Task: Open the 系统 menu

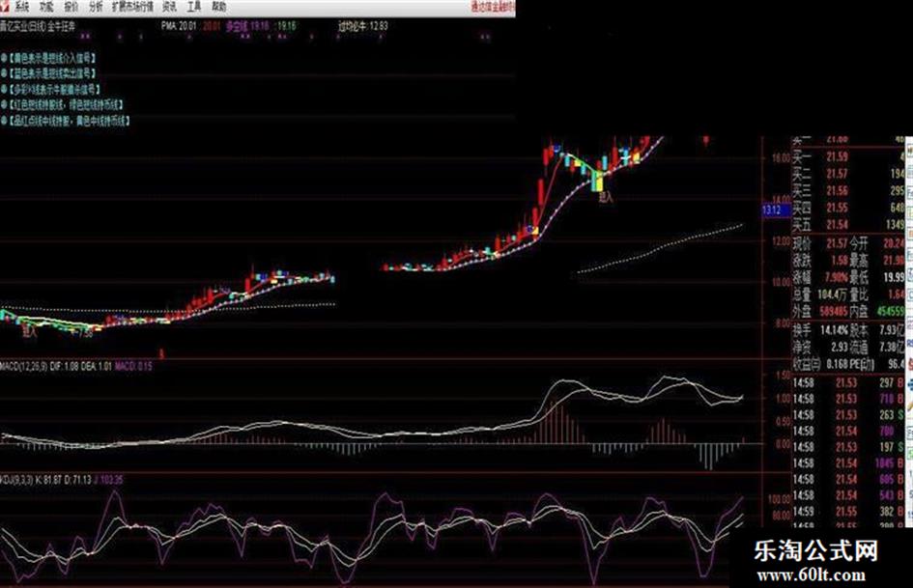Action: click(x=22, y=7)
